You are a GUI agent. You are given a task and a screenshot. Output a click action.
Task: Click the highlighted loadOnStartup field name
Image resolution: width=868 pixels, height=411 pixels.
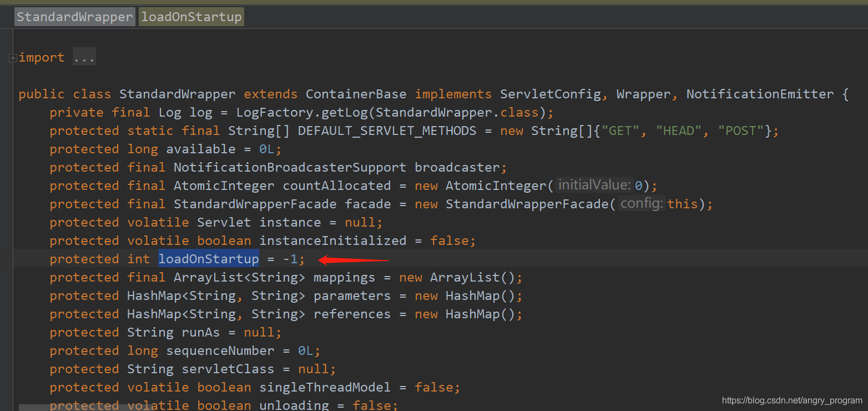pos(209,259)
